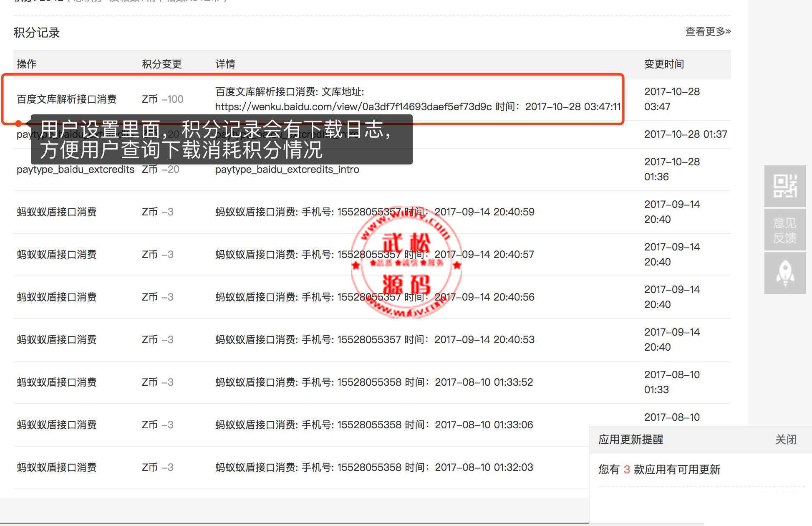812x526 pixels.
Task: Close the 应用更新提醒 popup via 关闭
Action: pos(786,440)
